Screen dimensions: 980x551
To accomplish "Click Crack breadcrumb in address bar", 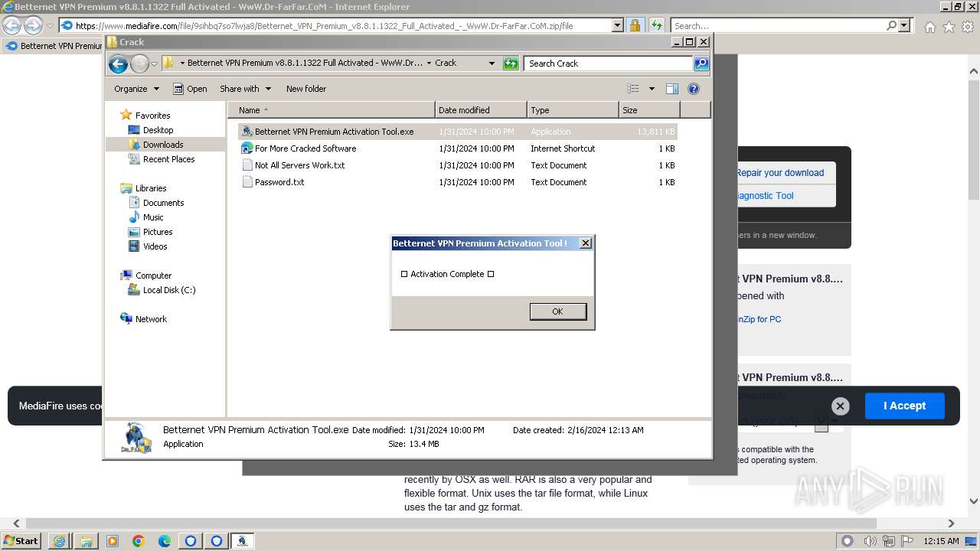I will click(x=446, y=64).
